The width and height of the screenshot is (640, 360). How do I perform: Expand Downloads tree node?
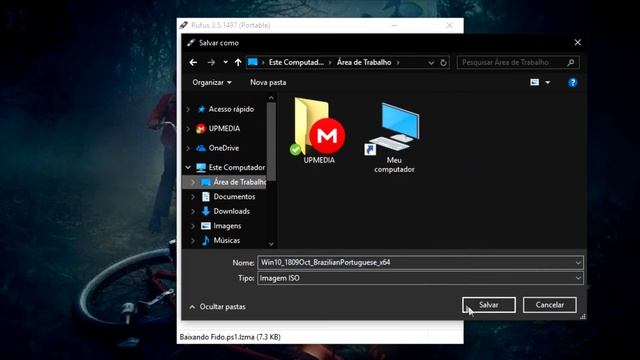[193, 211]
